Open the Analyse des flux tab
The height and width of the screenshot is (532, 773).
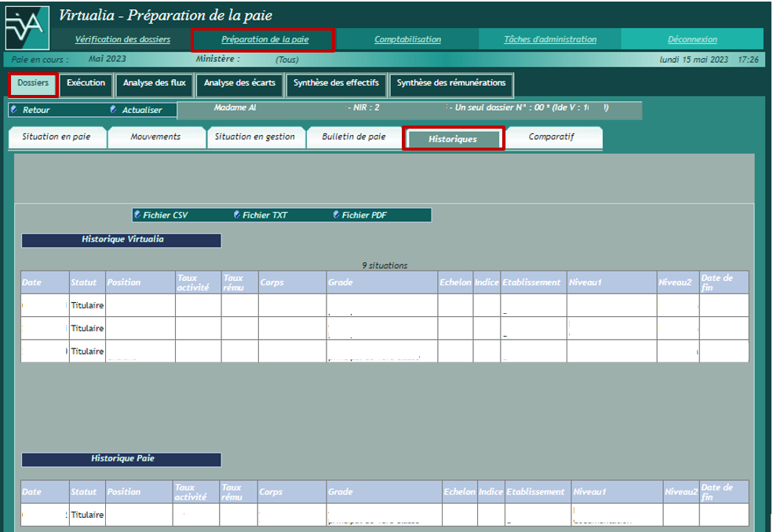(x=154, y=83)
